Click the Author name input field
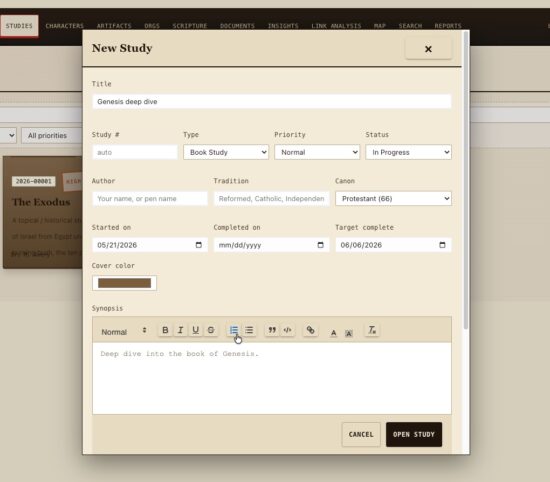The width and height of the screenshot is (550, 482). [x=150, y=199]
